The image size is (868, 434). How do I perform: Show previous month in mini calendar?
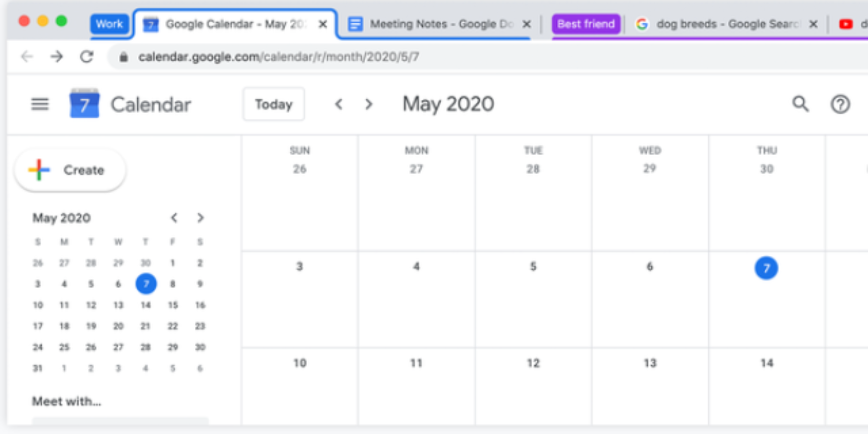click(x=174, y=218)
